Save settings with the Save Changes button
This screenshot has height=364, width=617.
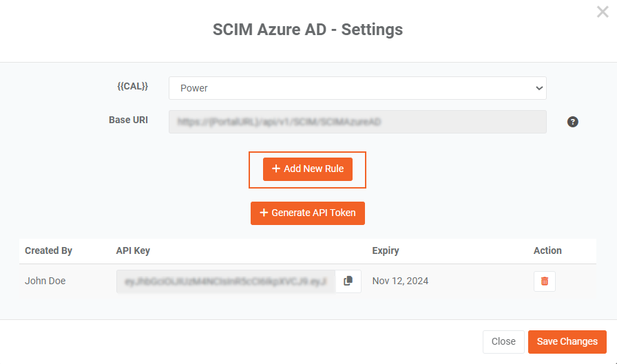(567, 342)
